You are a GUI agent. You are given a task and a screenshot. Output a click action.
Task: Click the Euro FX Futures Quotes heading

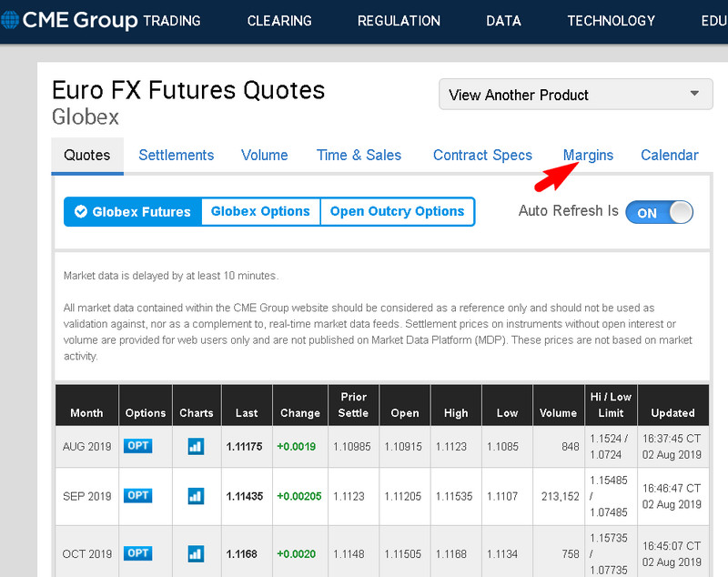[188, 90]
